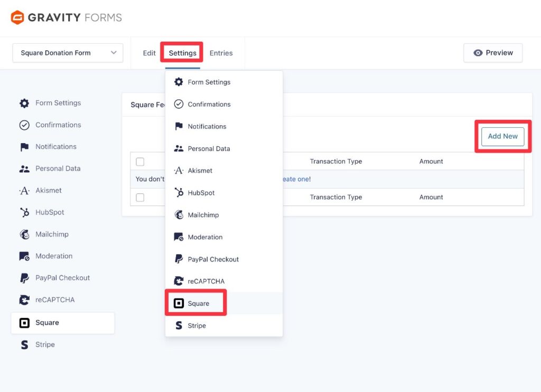Click the Gravity Forms logo icon
Screen dimensions: 541x392
point(17,17)
